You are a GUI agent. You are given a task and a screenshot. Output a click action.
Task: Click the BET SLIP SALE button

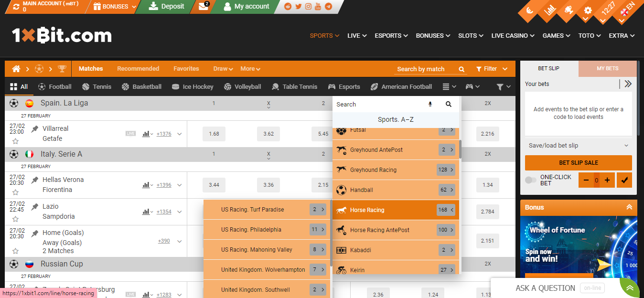tap(578, 163)
